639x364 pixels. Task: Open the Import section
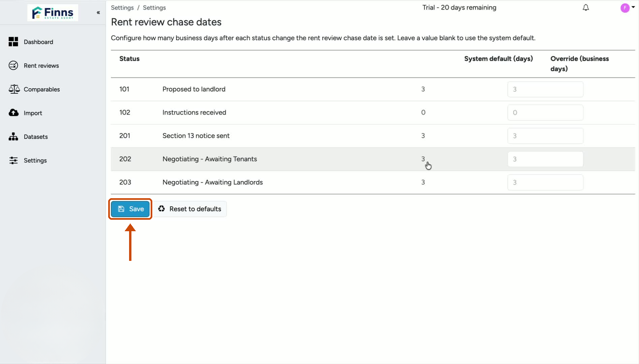pyautogui.click(x=33, y=113)
